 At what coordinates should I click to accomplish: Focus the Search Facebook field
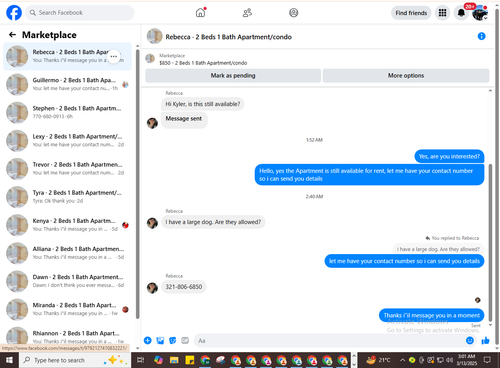pos(80,13)
